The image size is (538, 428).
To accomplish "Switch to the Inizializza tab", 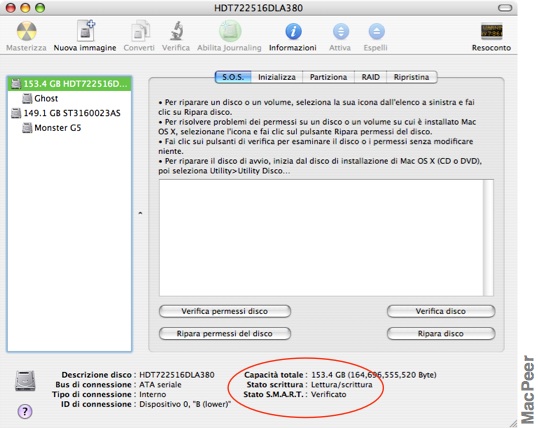I will pos(277,77).
